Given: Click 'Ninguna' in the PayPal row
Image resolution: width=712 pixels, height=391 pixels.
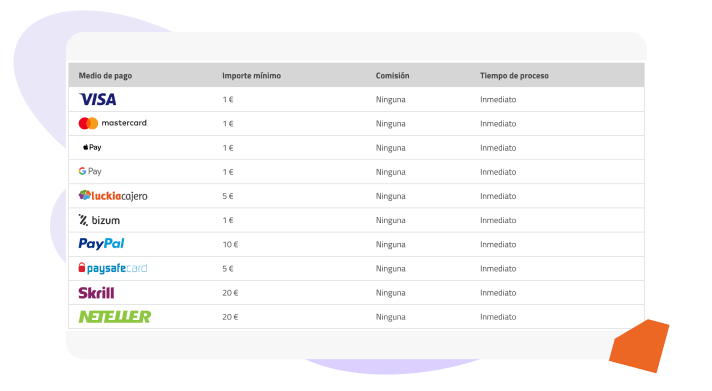Looking at the screenshot, I should [x=391, y=244].
